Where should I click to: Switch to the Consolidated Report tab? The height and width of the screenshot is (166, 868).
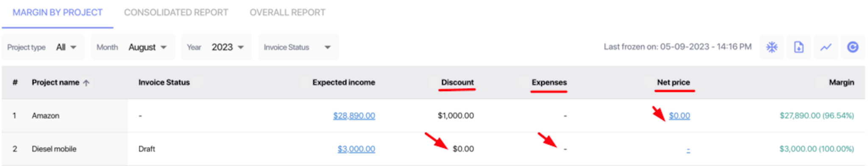[176, 13]
